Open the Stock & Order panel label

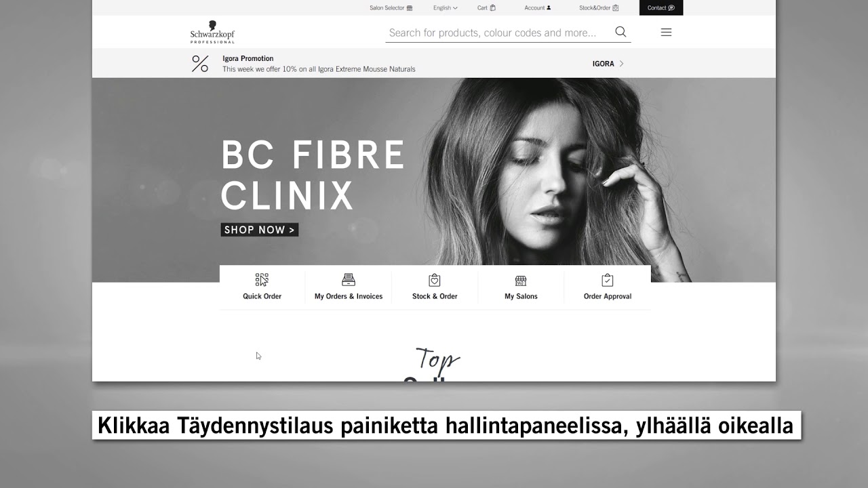(x=435, y=296)
